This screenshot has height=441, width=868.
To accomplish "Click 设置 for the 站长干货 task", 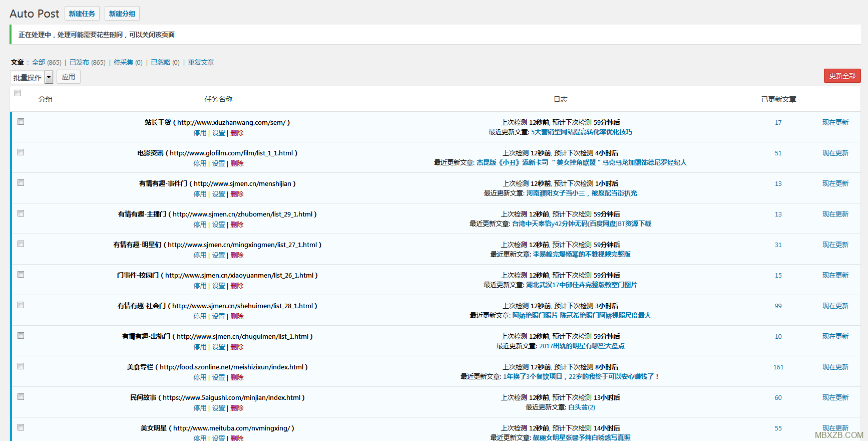I will pos(218,133).
